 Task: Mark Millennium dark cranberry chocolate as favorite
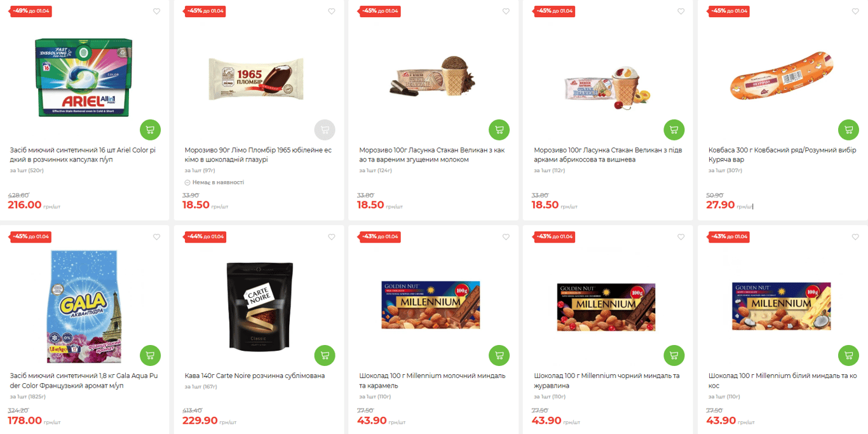[x=681, y=237]
